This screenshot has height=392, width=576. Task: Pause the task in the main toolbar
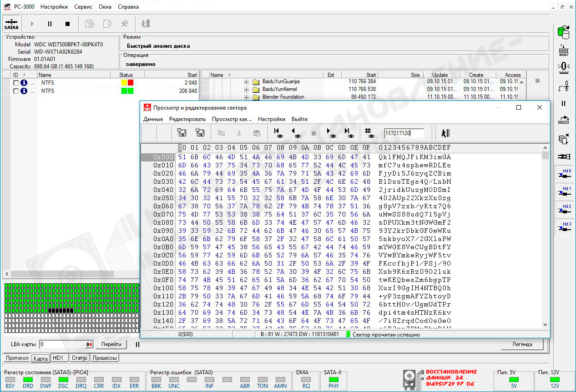point(50,24)
